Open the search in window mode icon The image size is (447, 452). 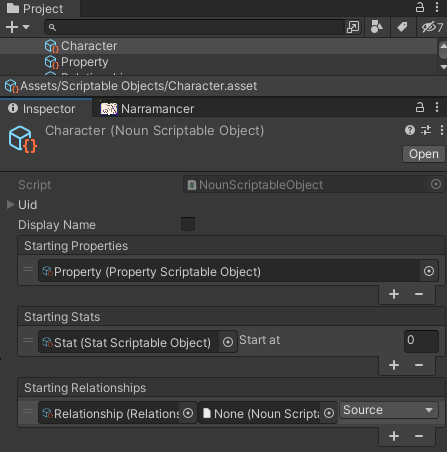click(353, 27)
